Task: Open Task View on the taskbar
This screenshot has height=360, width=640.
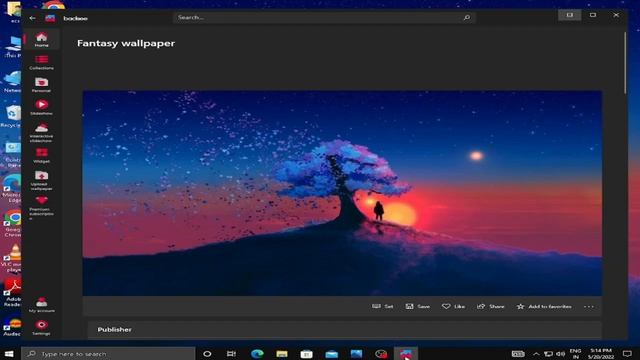Action: (x=231, y=354)
